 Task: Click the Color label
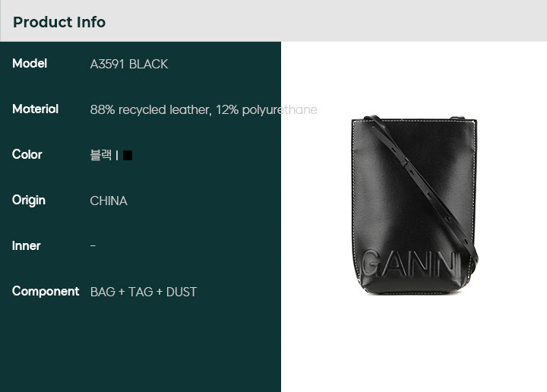[27, 154]
